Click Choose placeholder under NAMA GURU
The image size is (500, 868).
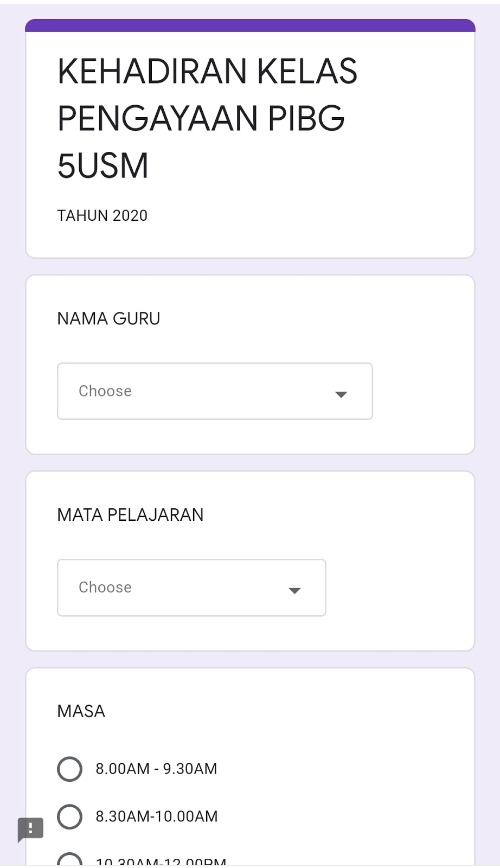point(105,391)
